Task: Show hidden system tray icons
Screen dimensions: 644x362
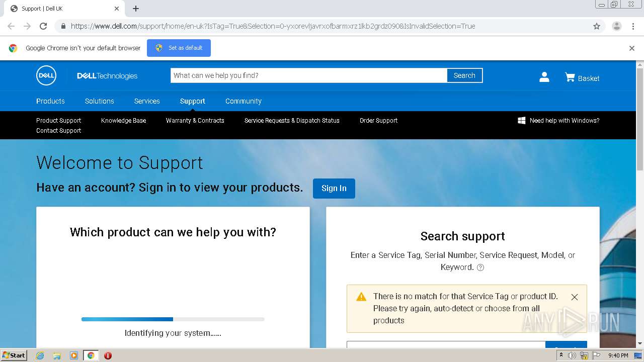Action: (561, 355)
